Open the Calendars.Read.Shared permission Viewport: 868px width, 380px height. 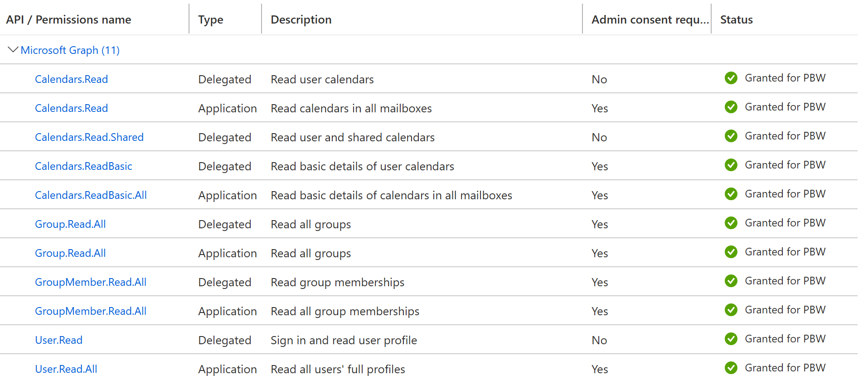(89, 137)
